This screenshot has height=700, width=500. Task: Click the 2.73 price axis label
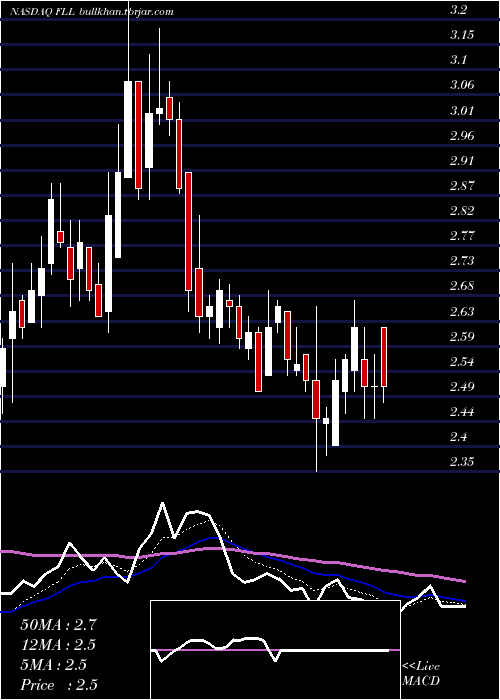tap(462, 261)
